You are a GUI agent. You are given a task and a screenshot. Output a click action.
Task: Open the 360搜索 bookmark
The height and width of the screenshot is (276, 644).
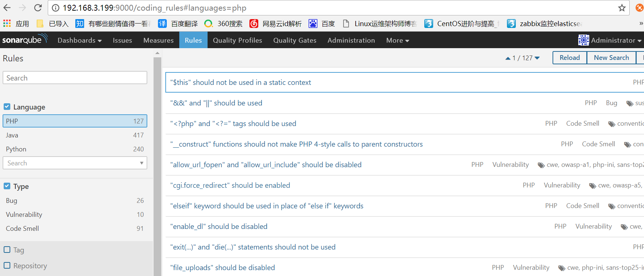[223, 24]
